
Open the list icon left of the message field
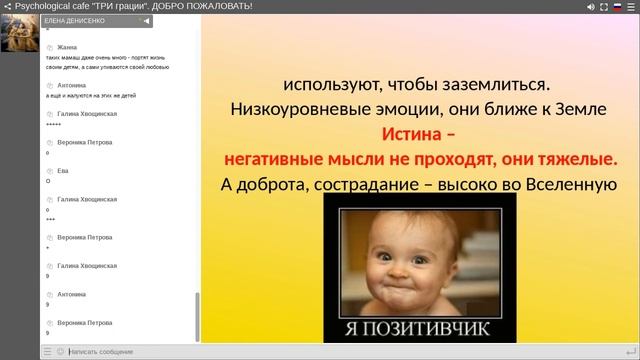click(48, 351)
